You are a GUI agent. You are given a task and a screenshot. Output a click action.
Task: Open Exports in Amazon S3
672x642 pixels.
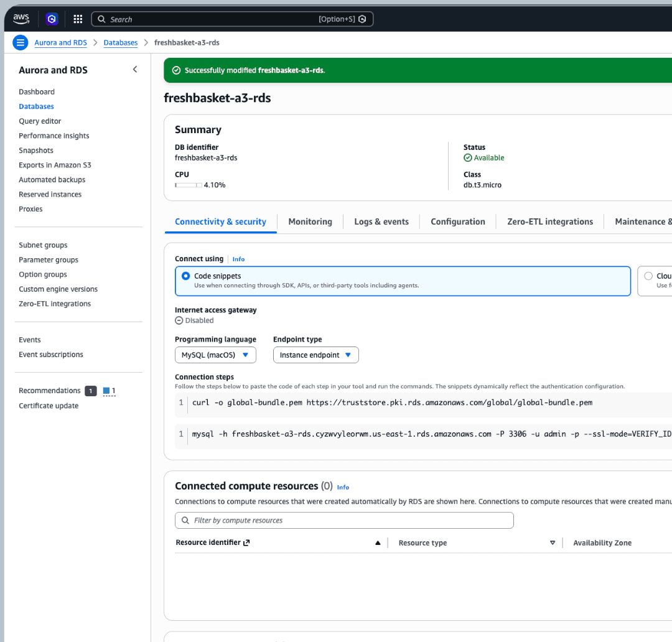point(55,165)
